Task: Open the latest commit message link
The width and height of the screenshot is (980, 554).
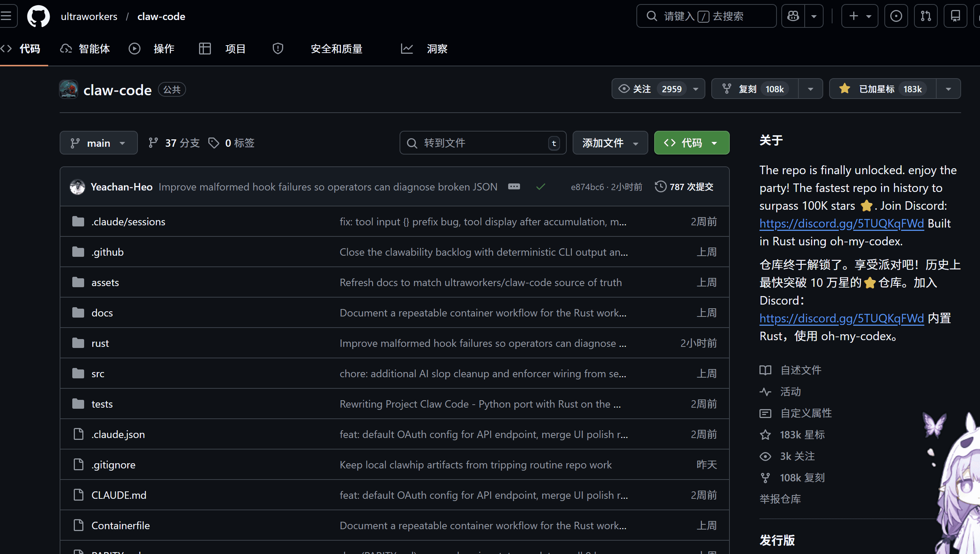Action: (x=328, y=187)
